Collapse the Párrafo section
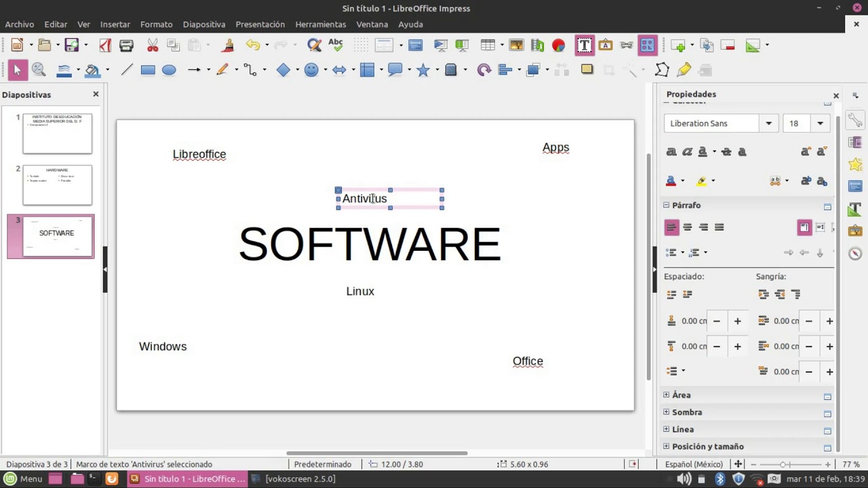 coord(666,205)
